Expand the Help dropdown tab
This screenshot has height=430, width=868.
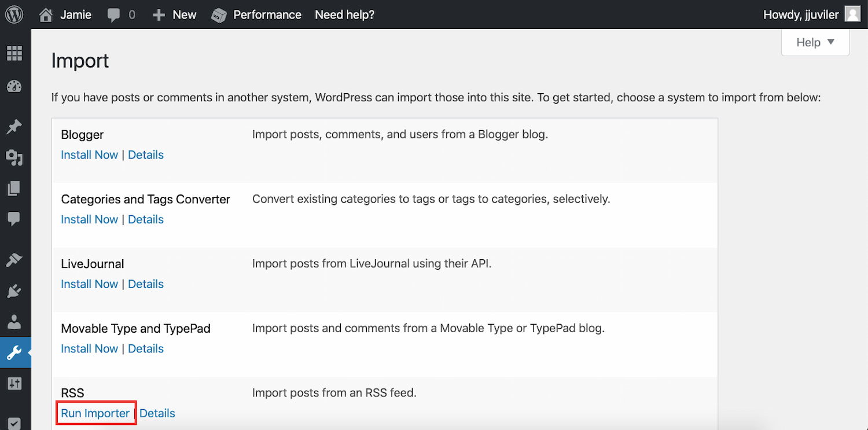815,42
